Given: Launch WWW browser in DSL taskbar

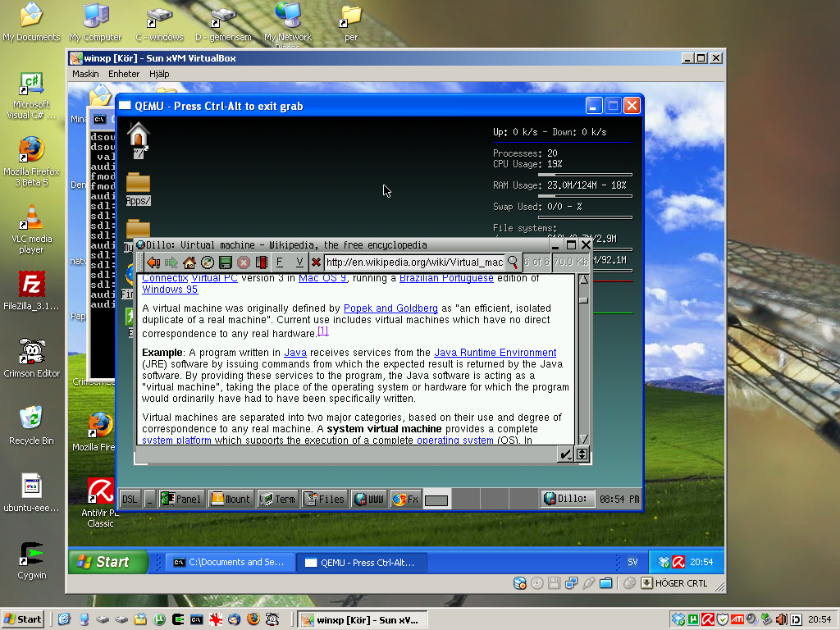Looking at the screenshot, I should (x=369, y=500).
